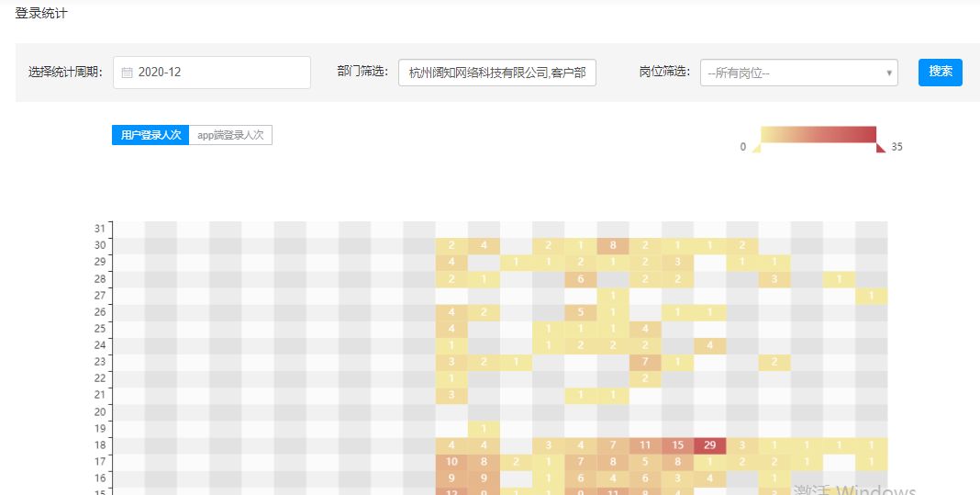Select the cell with value 7 in row 23
Image resolution: width=980 pixels, height=495 pixels.
pyautogui.click(x=645, y=362)
